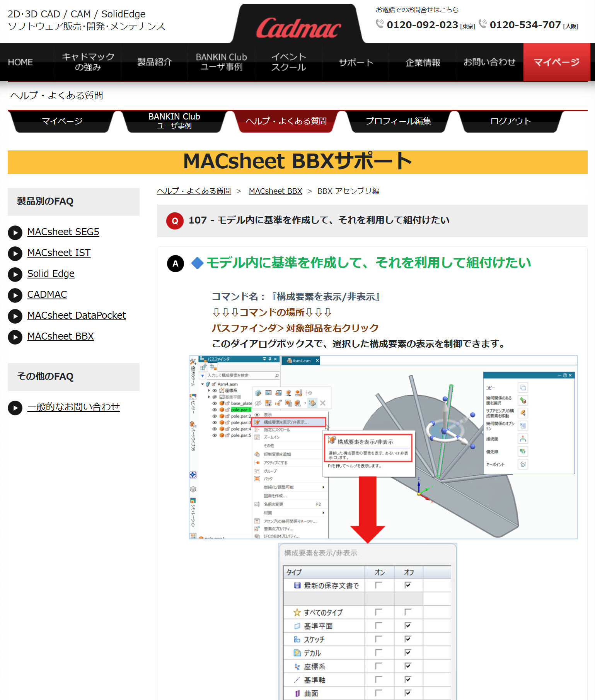Viewport: 595px width, 700px height.
Task: Click the X icon in the mini toolbar
Action: pyautogui.click(x=323, y=403)
